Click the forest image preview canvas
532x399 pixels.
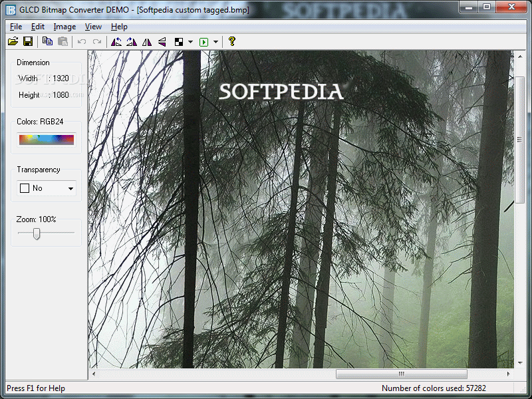pos(301,209)
